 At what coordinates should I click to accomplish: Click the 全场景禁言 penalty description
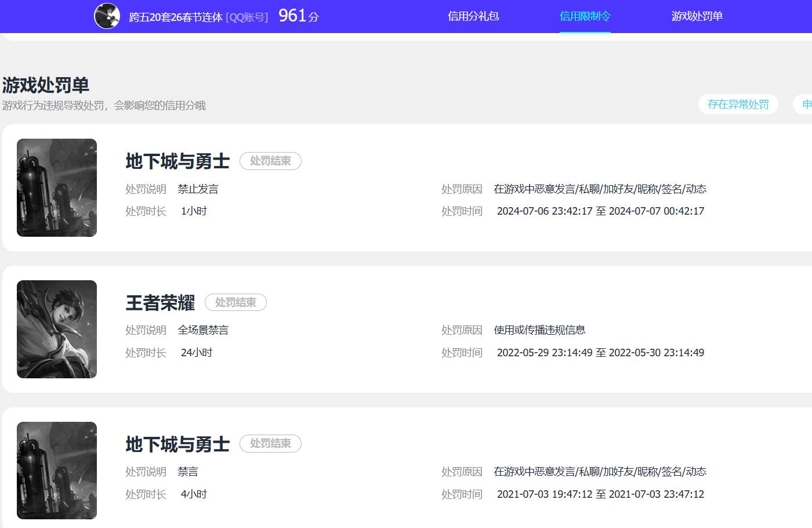[x=203, y=330]
